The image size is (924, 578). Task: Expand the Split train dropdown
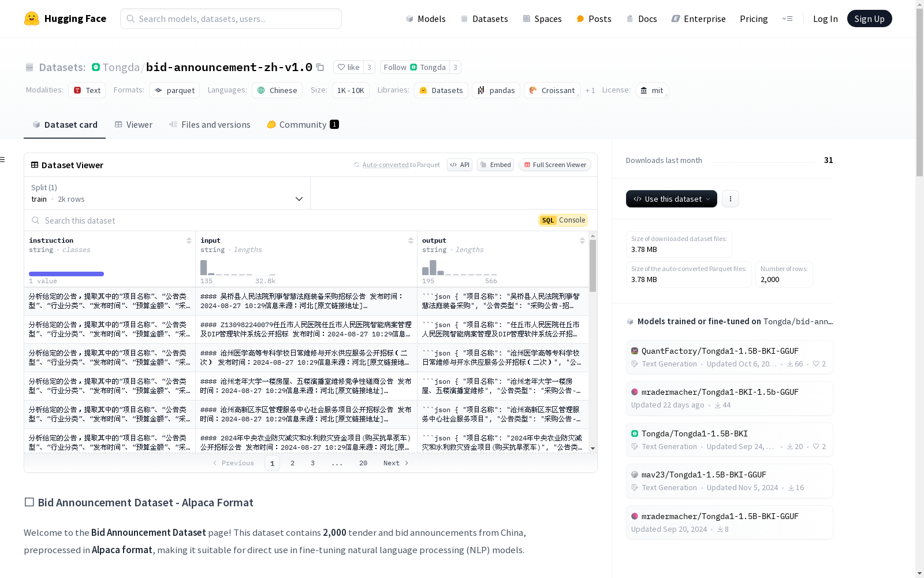point(167,193)
